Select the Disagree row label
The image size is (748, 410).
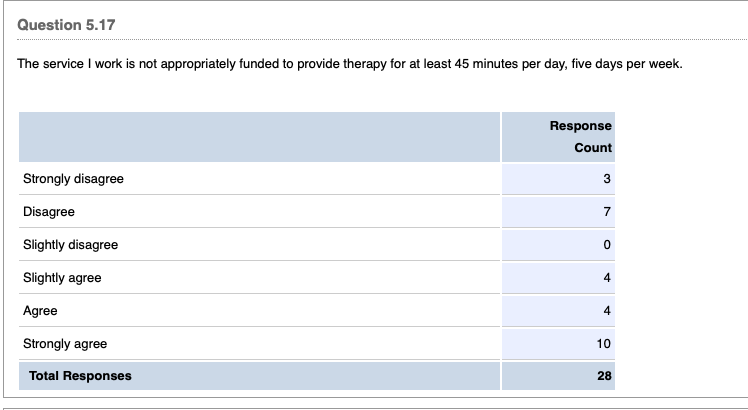(x=49, y=212)
